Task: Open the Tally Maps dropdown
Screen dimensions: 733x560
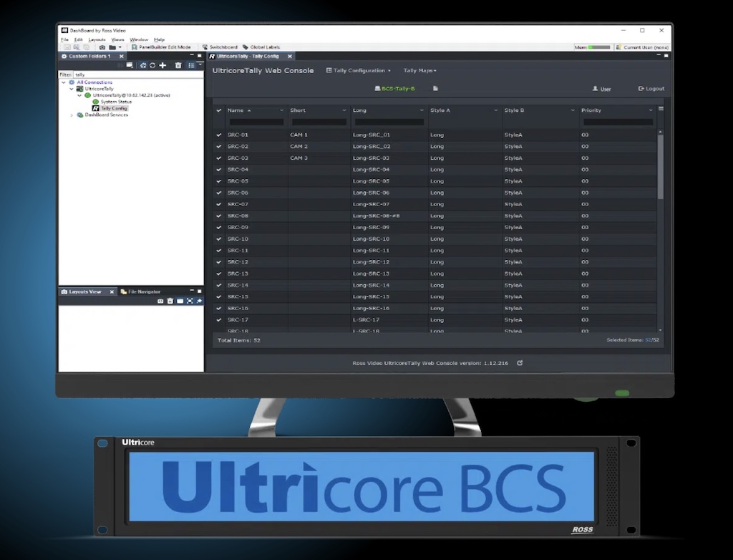Action: 419,71
